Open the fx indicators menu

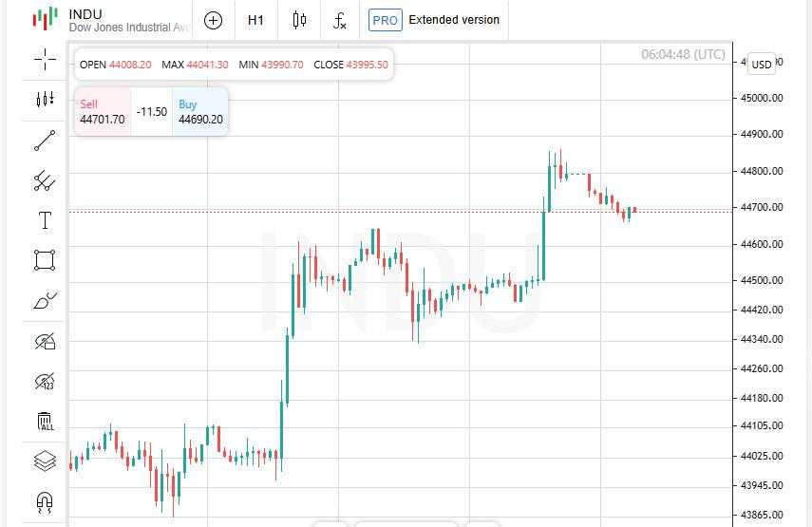(x=340, y=20)
